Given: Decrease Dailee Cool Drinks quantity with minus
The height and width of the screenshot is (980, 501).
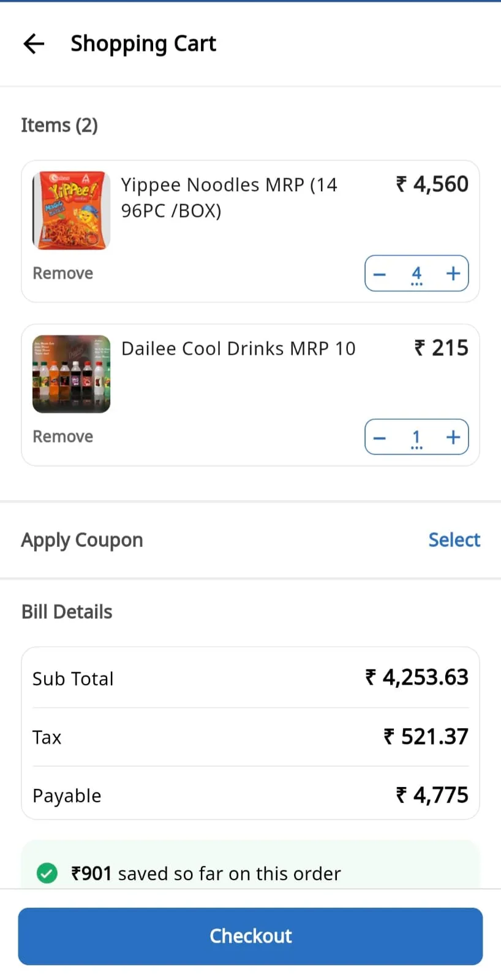Looking at the screenshot, I should click(x=379, y=437).
